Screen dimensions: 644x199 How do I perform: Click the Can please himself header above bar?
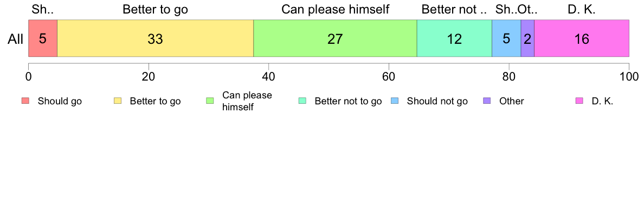pyautogui.click(x=335, y=9)
